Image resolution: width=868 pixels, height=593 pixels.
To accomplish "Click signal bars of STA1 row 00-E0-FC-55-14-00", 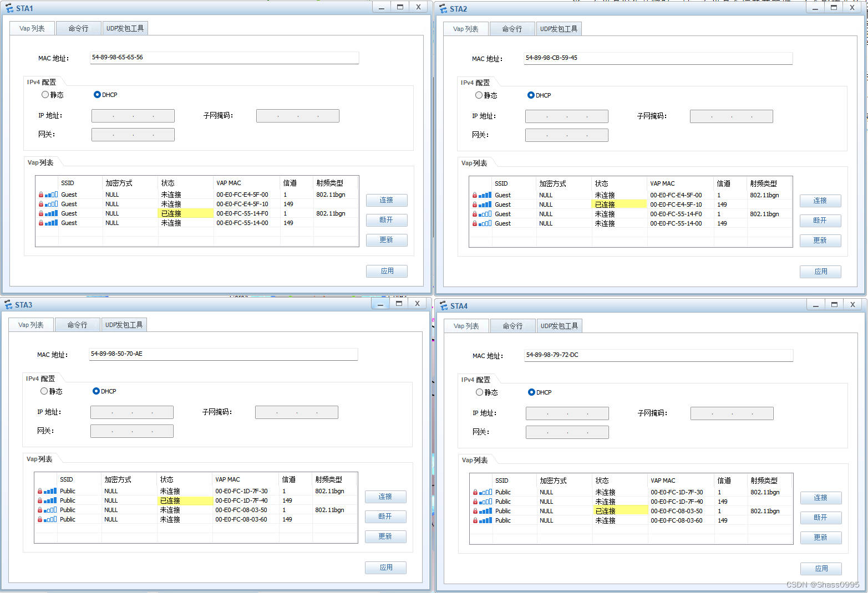I will click(52, 223).
